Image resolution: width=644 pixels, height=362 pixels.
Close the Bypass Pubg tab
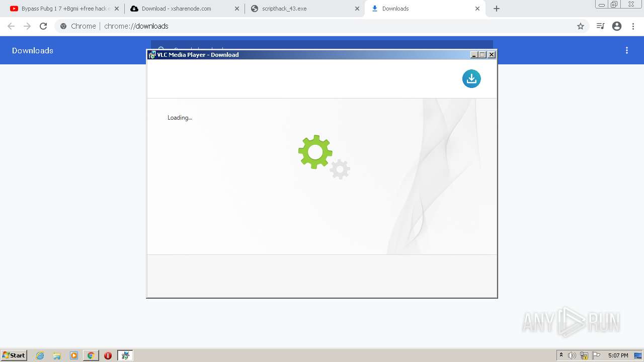(117, 9)
